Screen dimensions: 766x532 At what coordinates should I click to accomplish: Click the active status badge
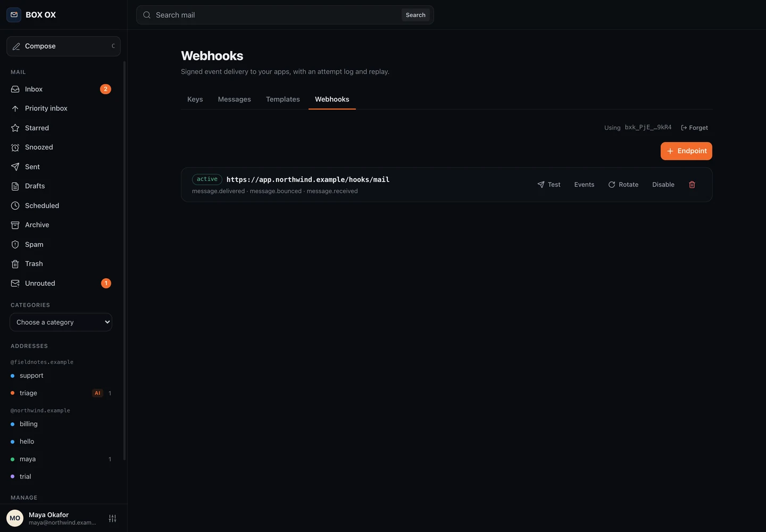[x=207, y=179]
